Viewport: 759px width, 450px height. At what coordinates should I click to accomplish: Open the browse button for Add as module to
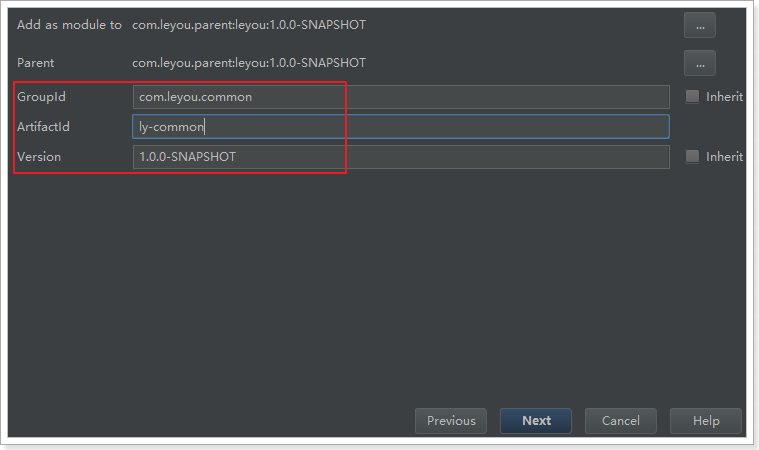pos(699,25)
